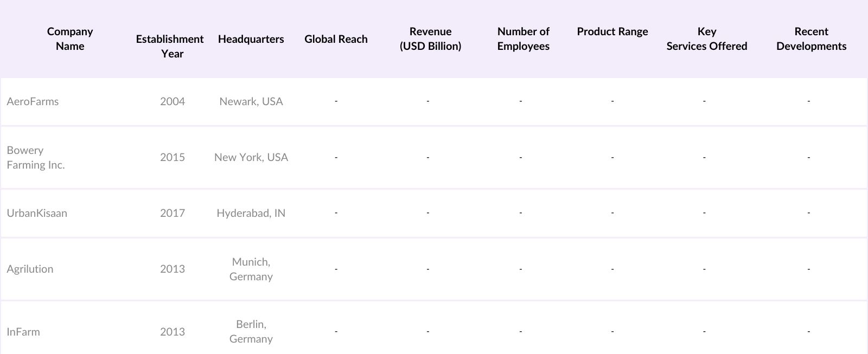Screen dimensions: 868x354
Task: Select the InFarm company name cell
Action: tap(23, 332)
